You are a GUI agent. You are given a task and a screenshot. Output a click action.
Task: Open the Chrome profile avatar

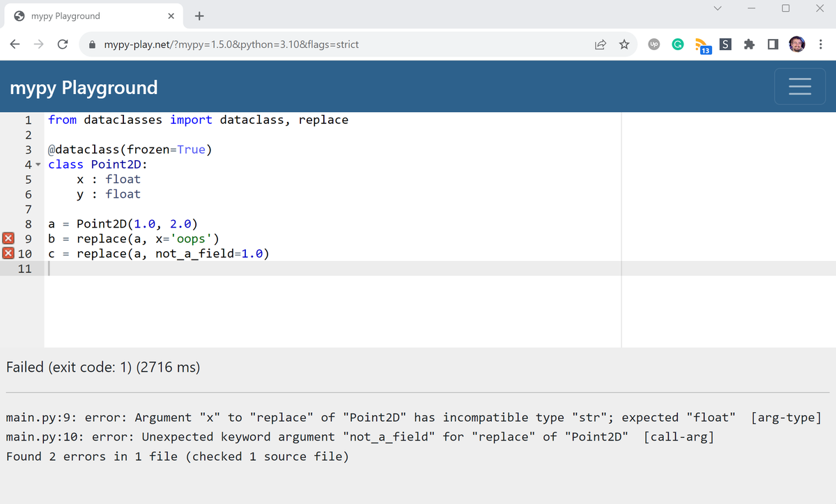(x=798, y=45)
